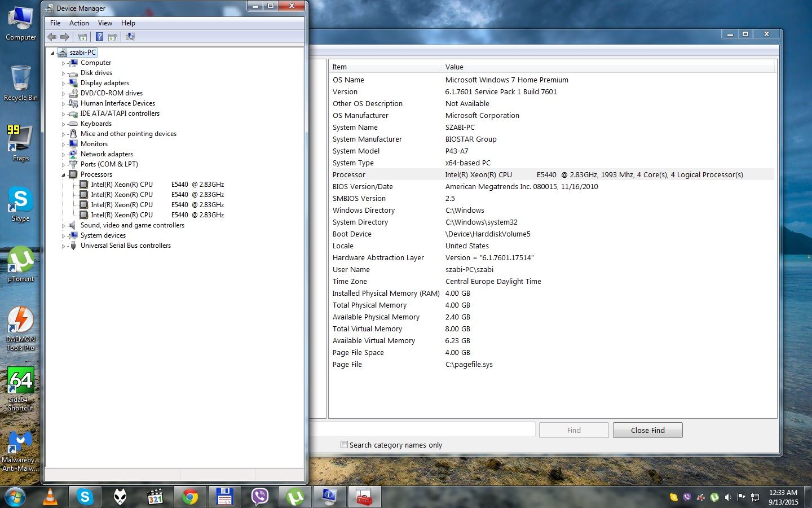
Task: Open Skype from the taskbar
Action: 85,497
